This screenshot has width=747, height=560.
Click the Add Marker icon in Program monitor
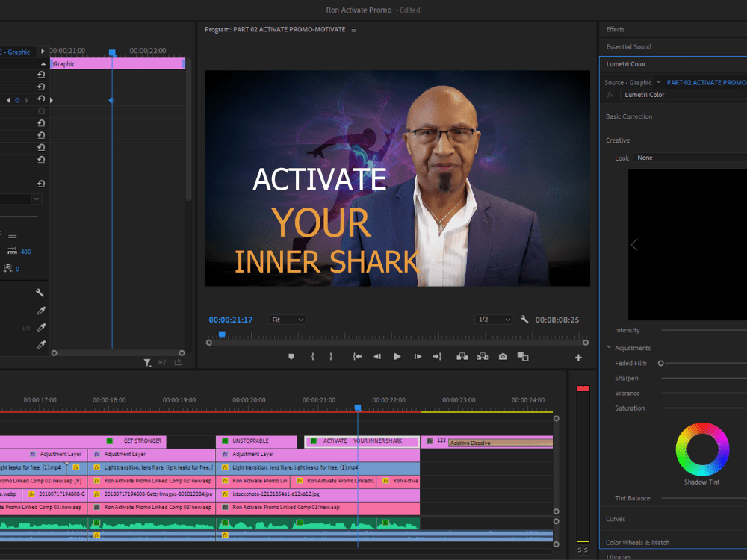click(x=291, y=356)
